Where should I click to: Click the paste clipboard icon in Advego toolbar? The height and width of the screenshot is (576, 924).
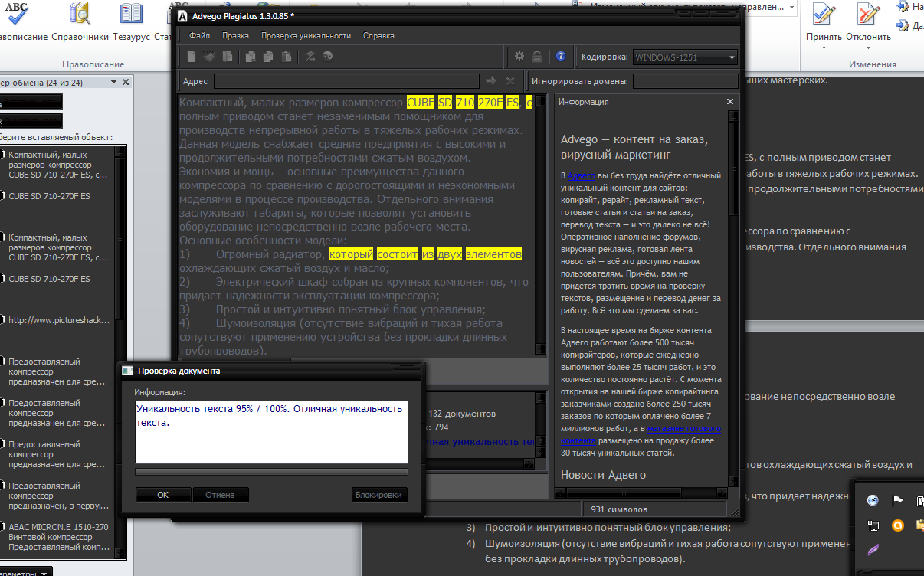click(286, 56)
